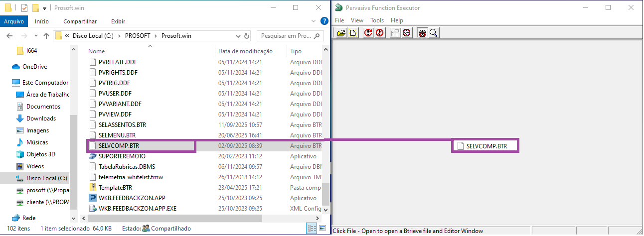Viewport: 644px width, 236px height.
Task: Open the I664 folder in navigation pane
Action: coord(32,51)
